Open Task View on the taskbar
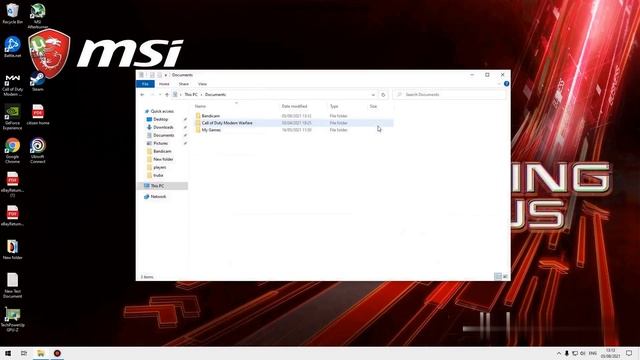The image size is (640, 360). (24, 353)
